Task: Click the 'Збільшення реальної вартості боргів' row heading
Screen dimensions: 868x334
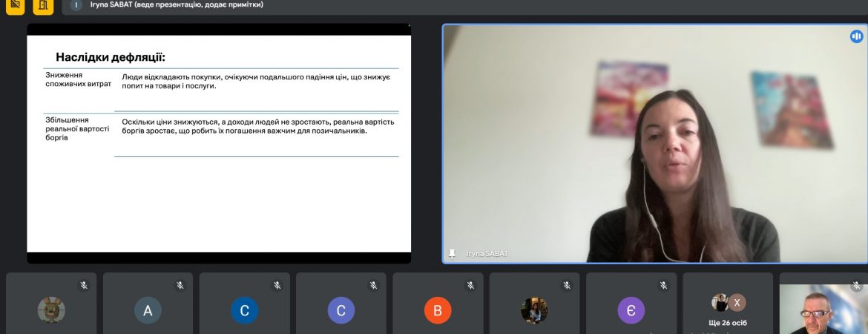Action: point(77,128)
